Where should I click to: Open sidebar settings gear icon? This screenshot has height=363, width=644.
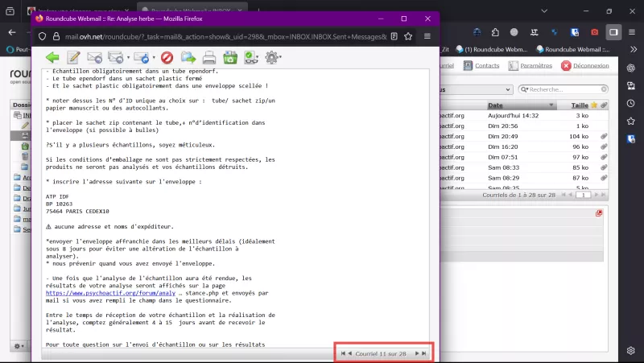pyautogui.click(x=631, y=350)
